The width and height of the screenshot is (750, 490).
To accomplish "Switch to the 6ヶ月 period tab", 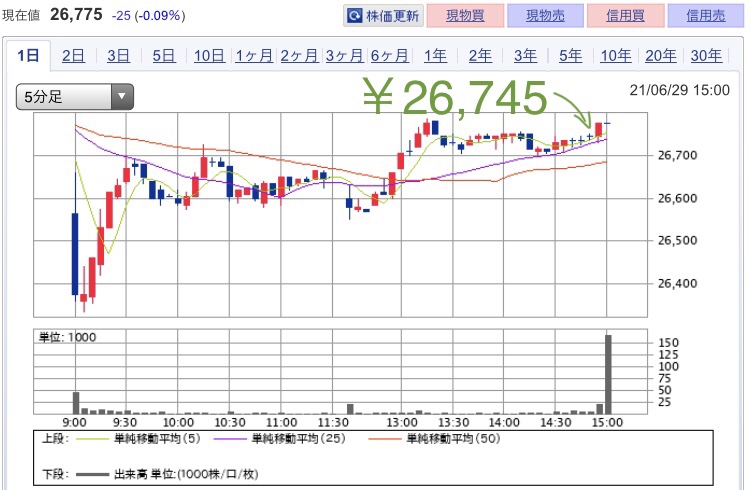I will click(389, 56).
